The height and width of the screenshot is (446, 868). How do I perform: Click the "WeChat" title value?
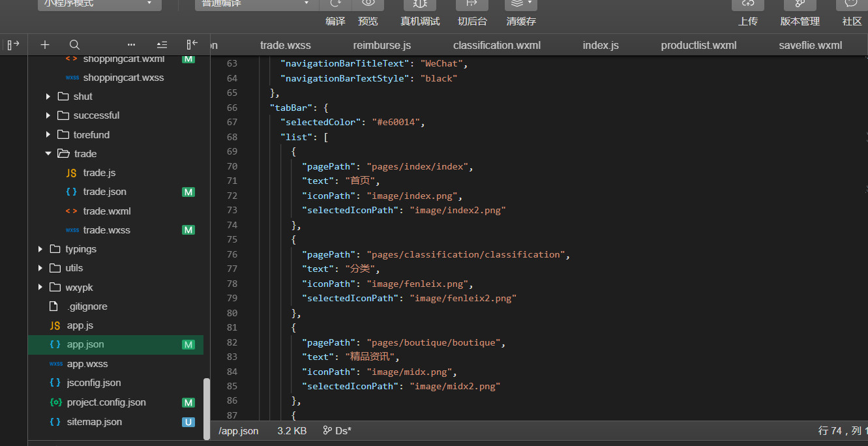pos(441,64)
